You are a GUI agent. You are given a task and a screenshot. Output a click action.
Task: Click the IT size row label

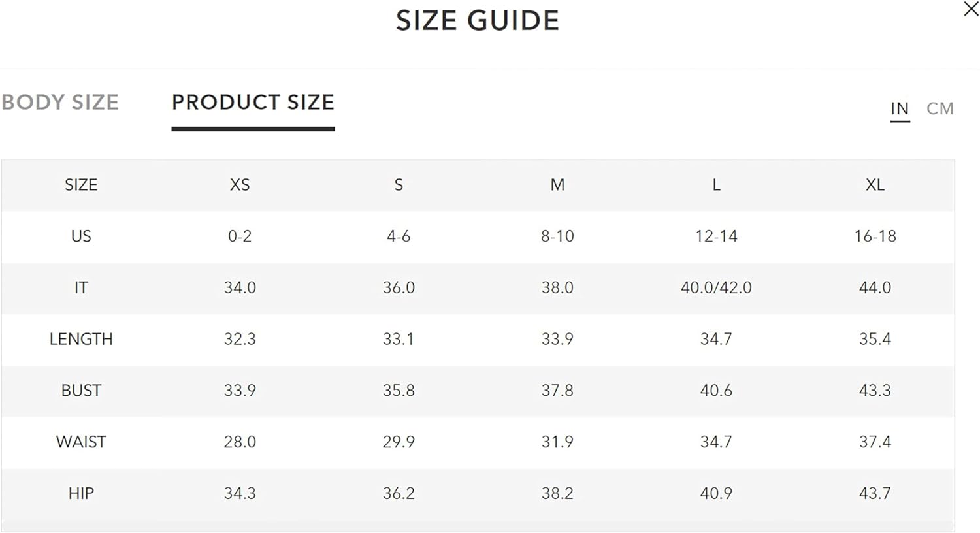[x=81, y=287]
